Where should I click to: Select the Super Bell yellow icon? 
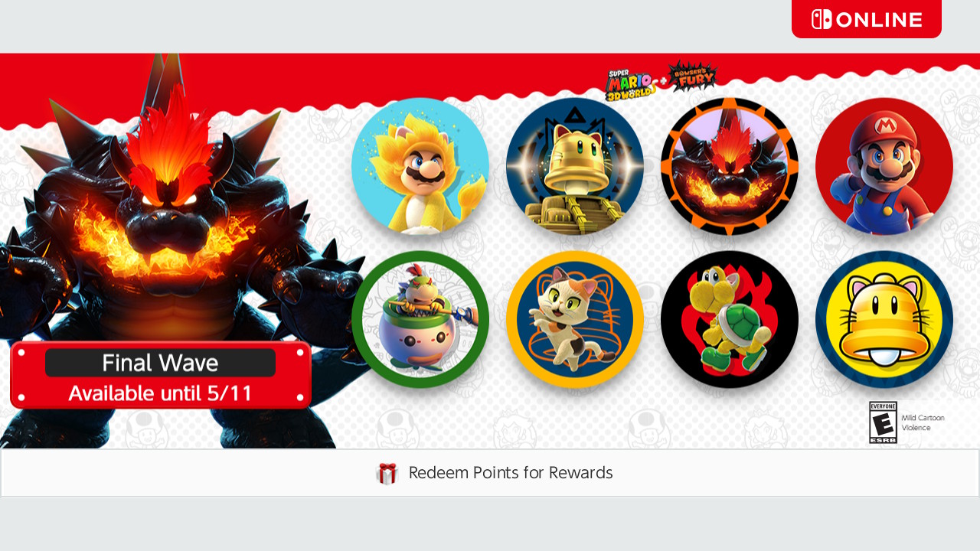(884, 319)
